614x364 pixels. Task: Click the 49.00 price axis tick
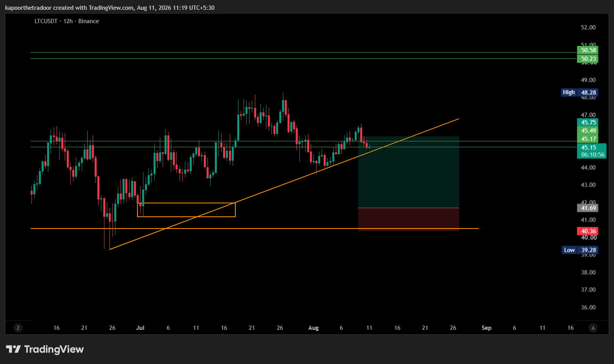click(x=588, y=80)
